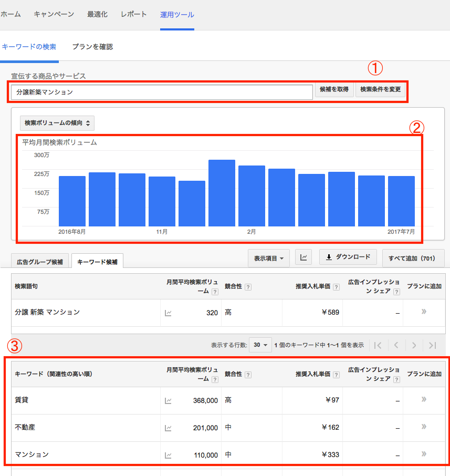Add 賃貸 keyword to plan arrow
This screenshot has height=476, width=450.
pyautogui.click(x=424, y=399)
